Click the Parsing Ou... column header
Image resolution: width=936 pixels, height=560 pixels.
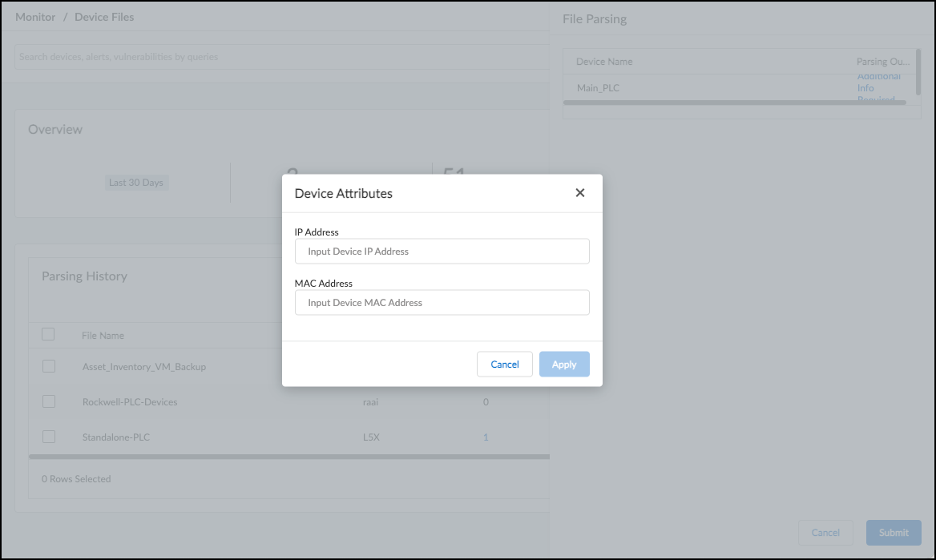click(x=883, y=62)
